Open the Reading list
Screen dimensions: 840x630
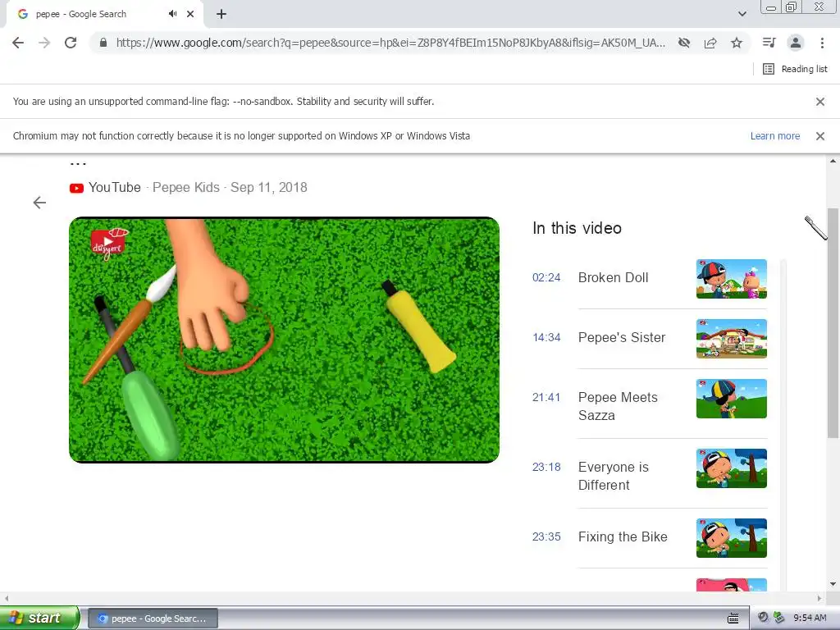click(795, 69)
